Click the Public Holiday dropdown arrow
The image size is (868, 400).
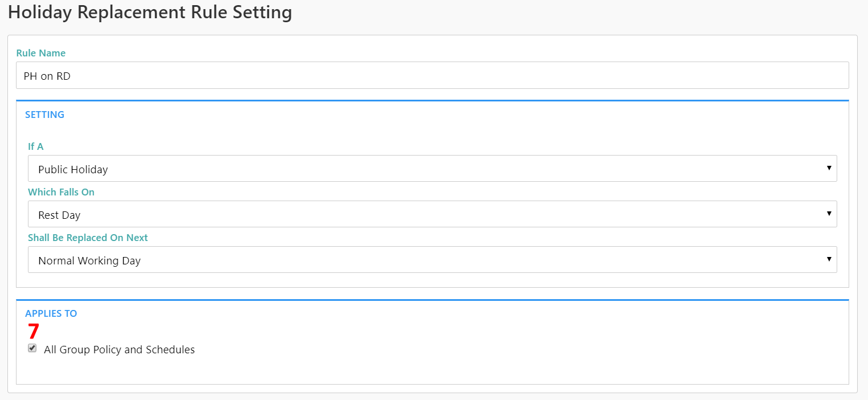click(x=828, y=169)
